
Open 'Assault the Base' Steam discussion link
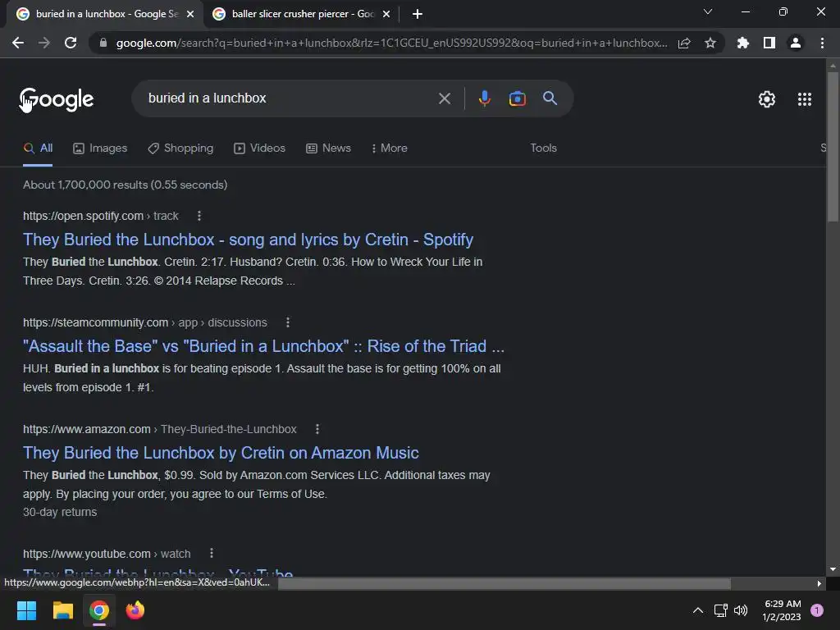[x=263, y=346]
